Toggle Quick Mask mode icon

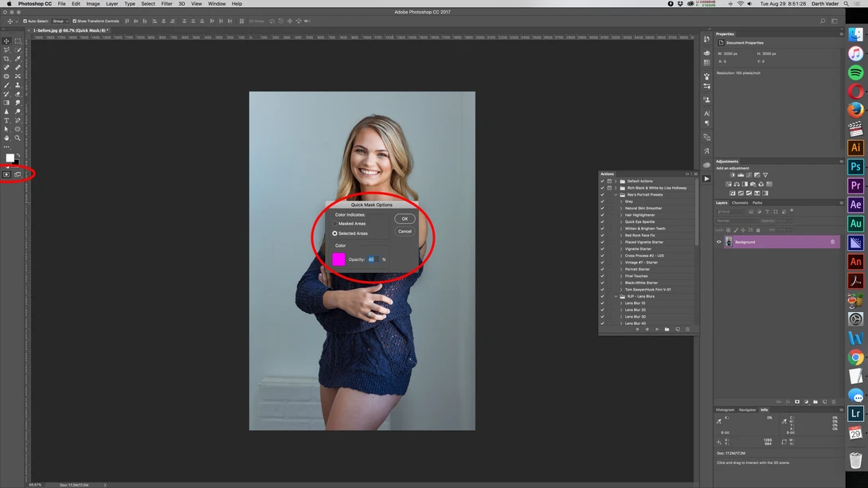point(6,174)
